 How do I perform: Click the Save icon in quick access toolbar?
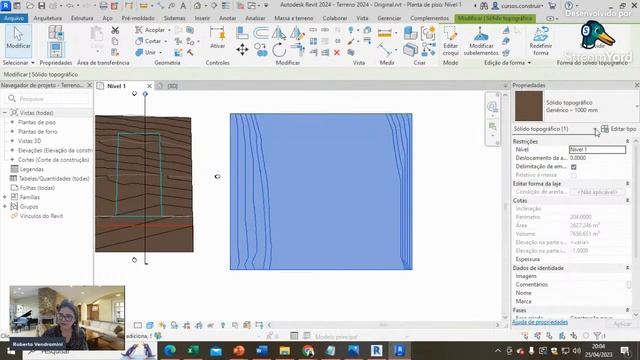point(42,6)
